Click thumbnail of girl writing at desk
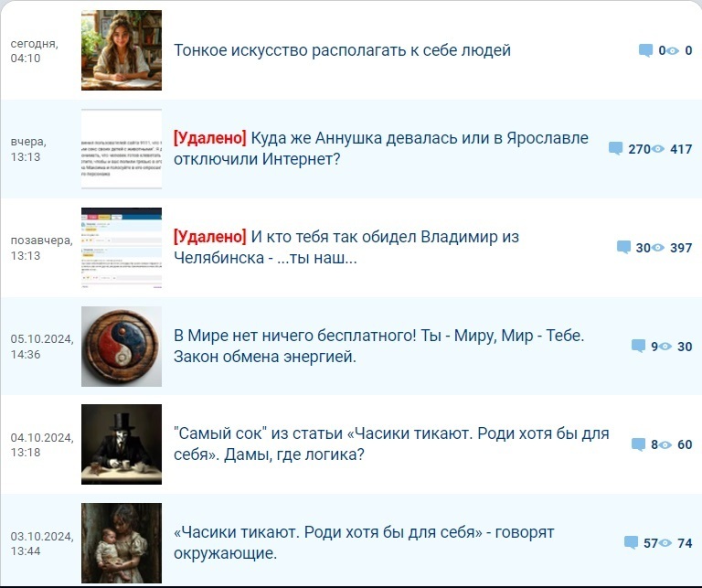Screen dimensions: 702x588 tap(122, 50)
